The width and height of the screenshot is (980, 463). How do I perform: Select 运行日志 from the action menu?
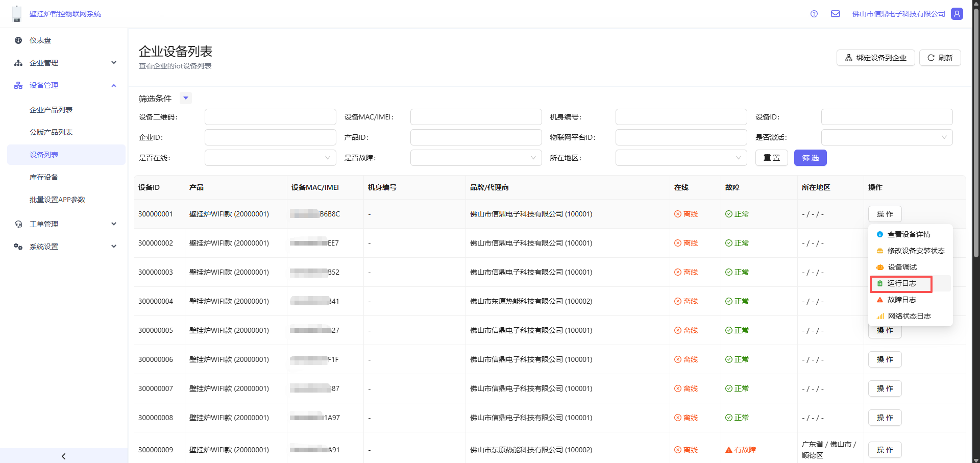[x=901, y=283]
